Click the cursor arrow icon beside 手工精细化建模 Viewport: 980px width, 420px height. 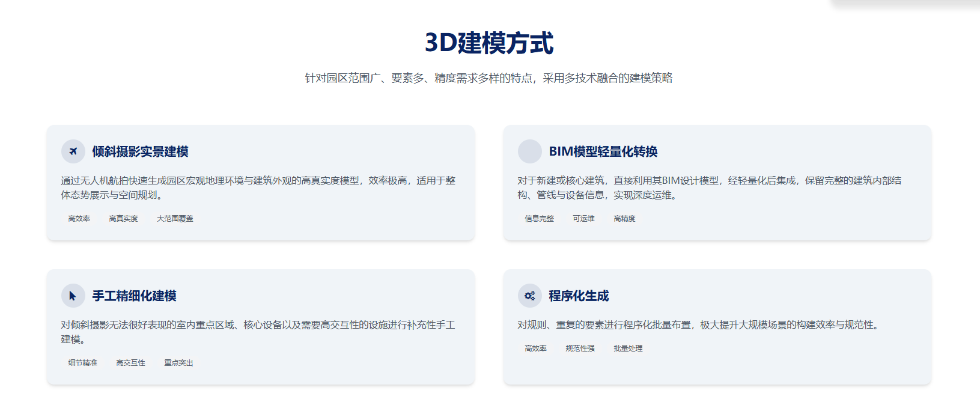73,296
